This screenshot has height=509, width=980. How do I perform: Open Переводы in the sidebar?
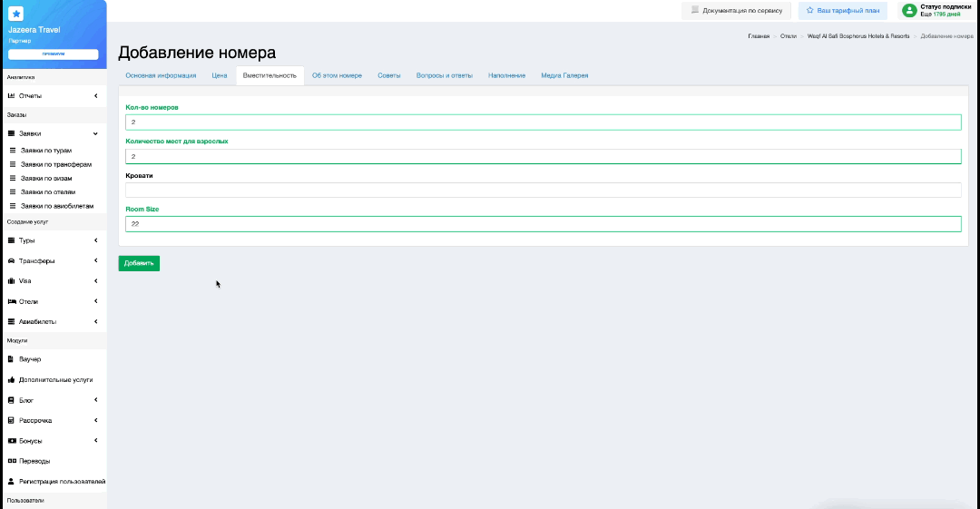point(34,461)
